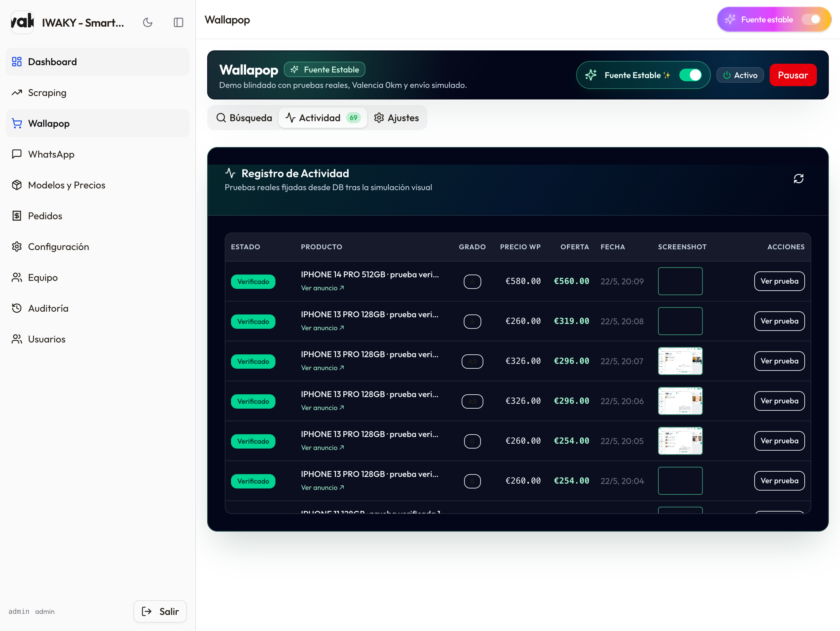Click the PRECIO WP column header
The width and height of the screenshot is (840, 631).
[x=520, y=247]
